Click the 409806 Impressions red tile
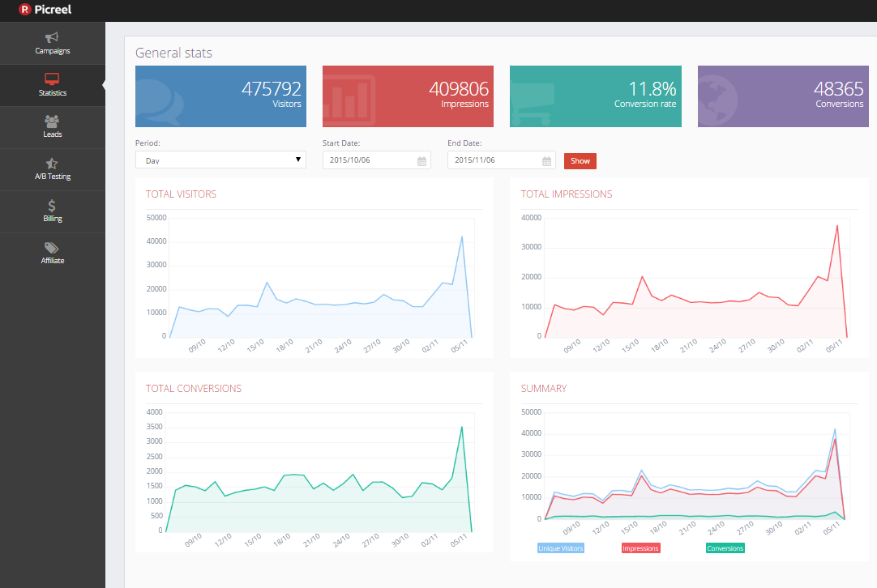The image size is (877, 588). (408, 96)
